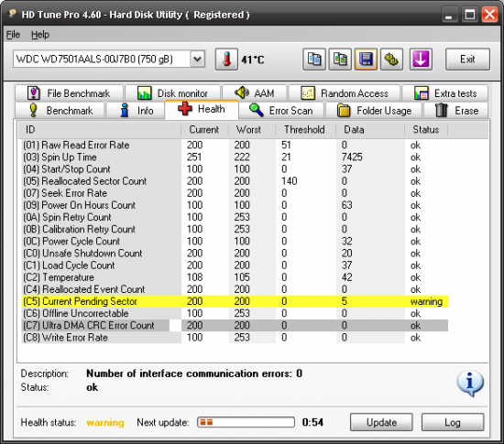Click the thermometer temperature icon

click(226, 60)
